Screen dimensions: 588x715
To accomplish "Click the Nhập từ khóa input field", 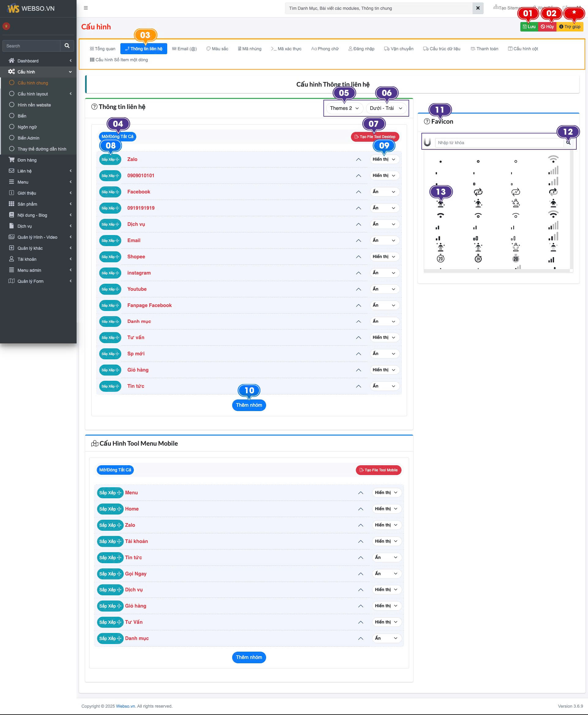I will [499, 143].
